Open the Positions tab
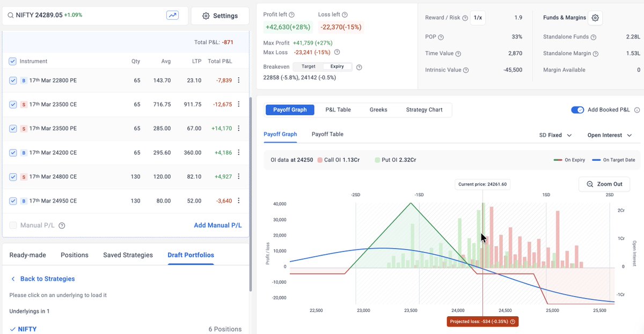 coord(75,255)
